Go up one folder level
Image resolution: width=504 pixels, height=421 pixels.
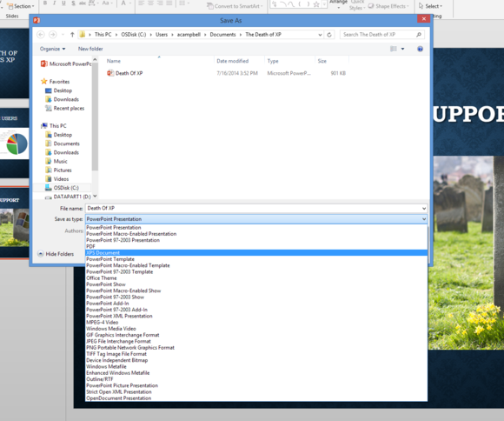coord(72,35)
